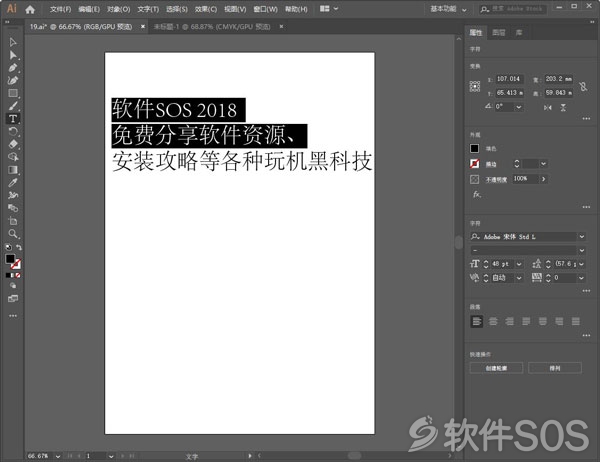Open the drawing mode icon in toolbar
Screen dimensions: 600x462
[x=13, y=286]
